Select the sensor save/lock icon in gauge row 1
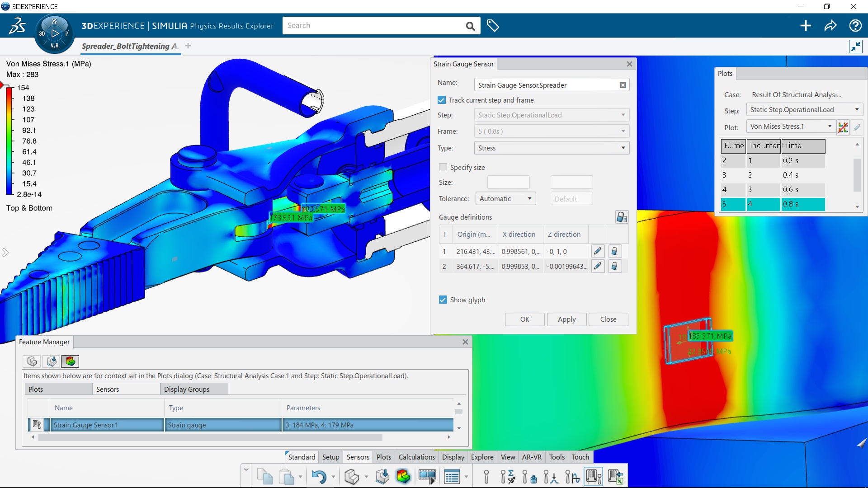This screenshot has height=488, width=868. (614, 251)
